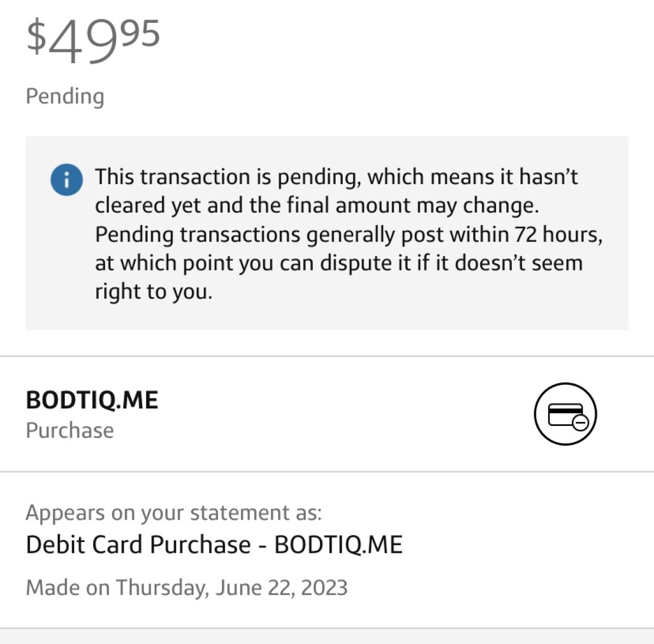Tap the word Thursday in the date
Image resolution: width=654 pixels, height=644 pixels.
click(x=161, y=588)
